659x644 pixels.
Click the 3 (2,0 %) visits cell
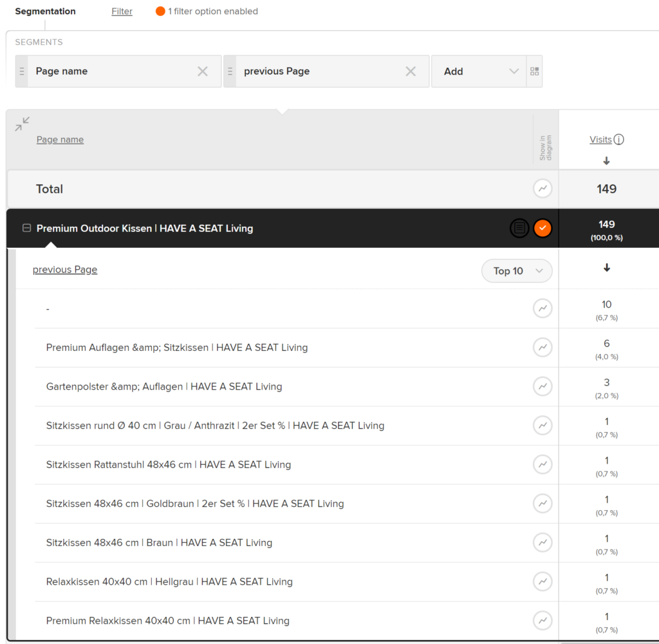tap(606, 388)
